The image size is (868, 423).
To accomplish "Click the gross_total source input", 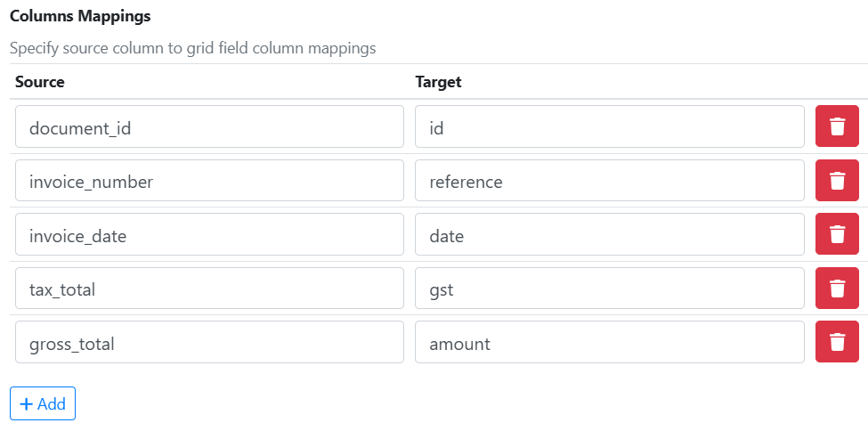I will 209,343.
